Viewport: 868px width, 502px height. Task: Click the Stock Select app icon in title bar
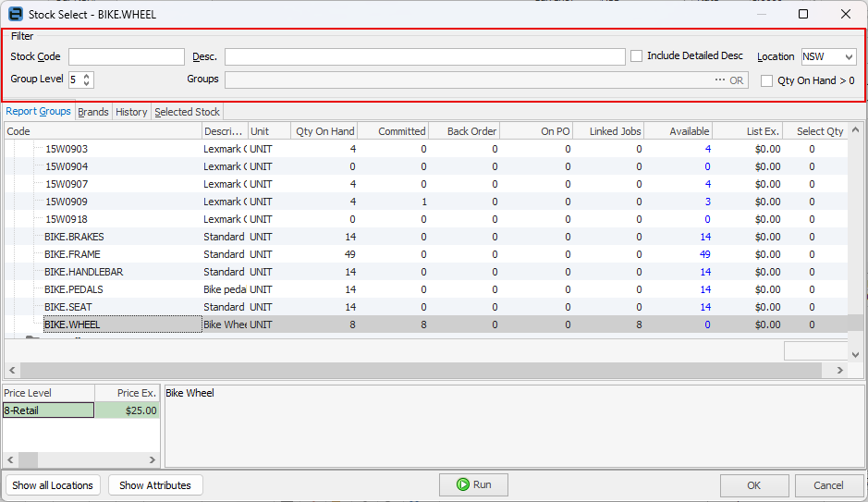pyautogui.click(x=16, y=14)
